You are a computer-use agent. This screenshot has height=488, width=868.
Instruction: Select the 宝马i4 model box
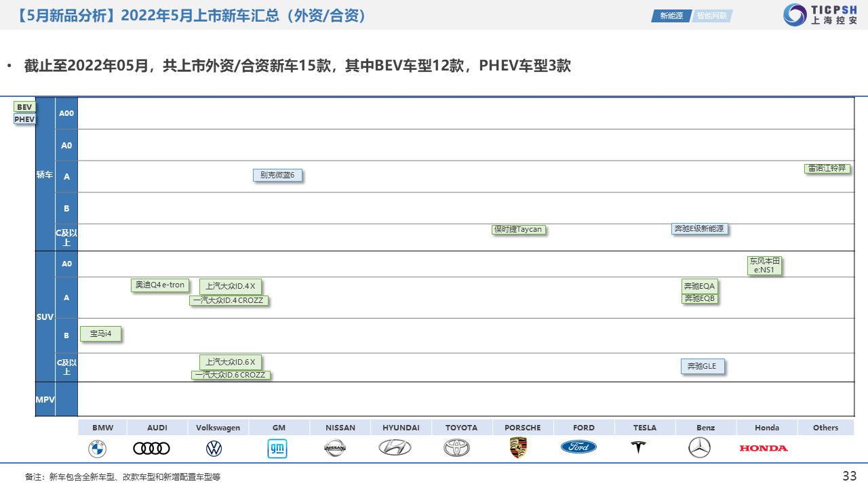pos(100,333)
